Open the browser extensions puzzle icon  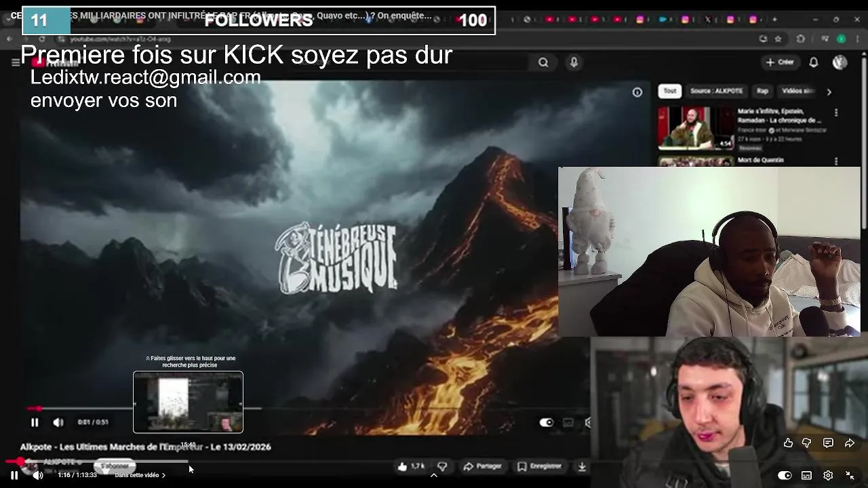coord(801,39)
